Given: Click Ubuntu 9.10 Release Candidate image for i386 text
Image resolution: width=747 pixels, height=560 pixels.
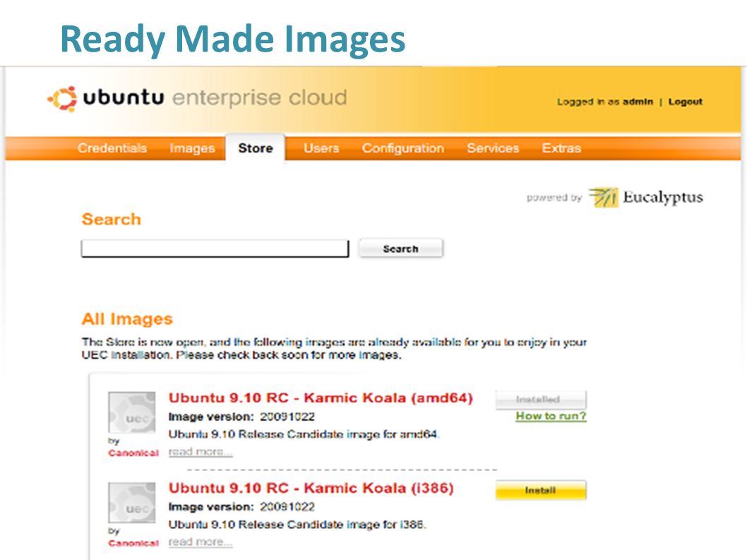Looking at the screenshot, I should tap(297, 525).
